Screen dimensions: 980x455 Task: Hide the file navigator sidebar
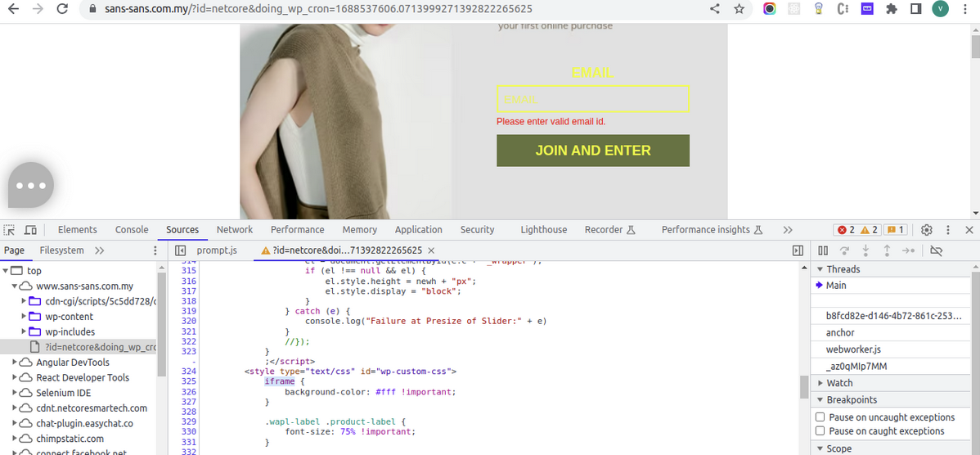coord(180,250)
